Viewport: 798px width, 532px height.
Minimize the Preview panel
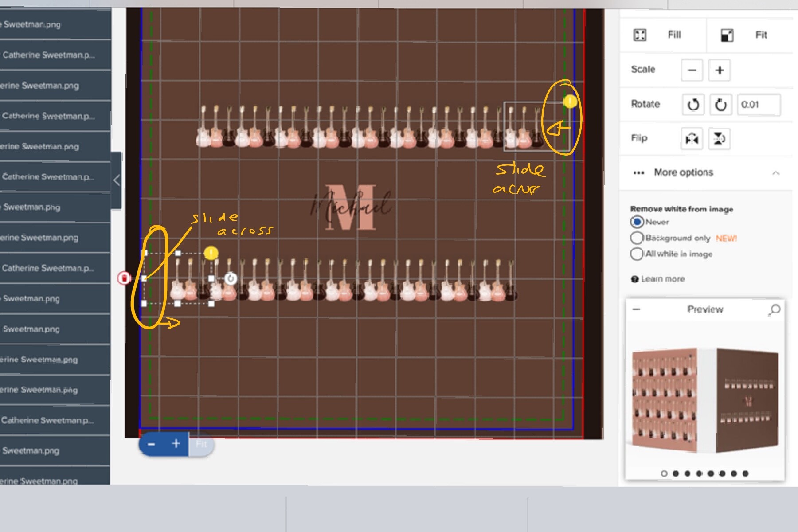[636, 309]
